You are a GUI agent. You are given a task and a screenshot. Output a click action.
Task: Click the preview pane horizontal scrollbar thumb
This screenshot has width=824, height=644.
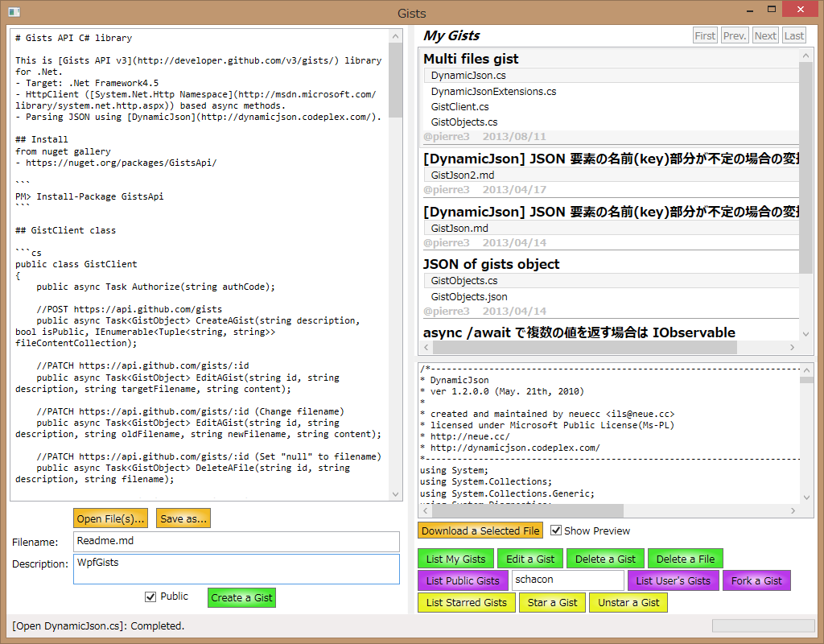point(528,510)
